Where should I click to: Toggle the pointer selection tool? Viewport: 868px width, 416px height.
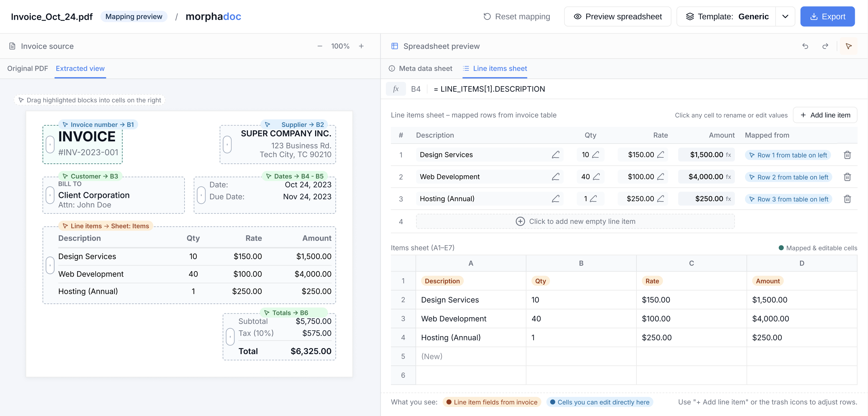tap(849, 46)
